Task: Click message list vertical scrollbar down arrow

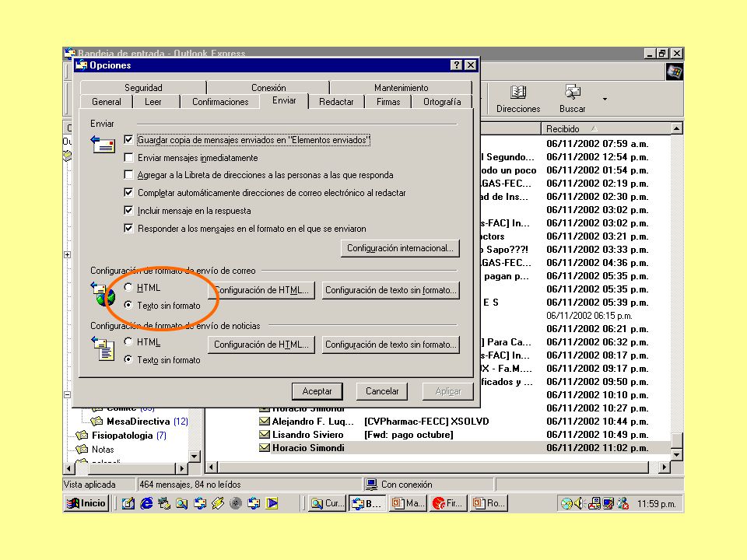Action: click(x=677, y=454)
